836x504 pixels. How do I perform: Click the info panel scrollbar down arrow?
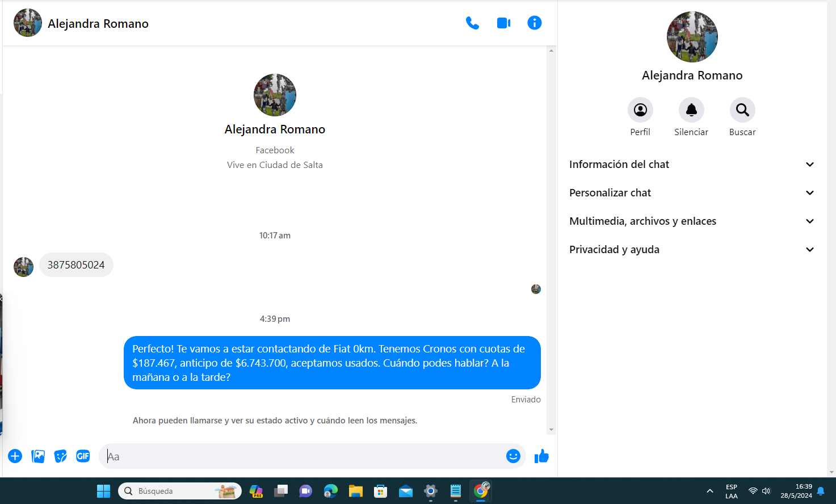tap(831, 472)
